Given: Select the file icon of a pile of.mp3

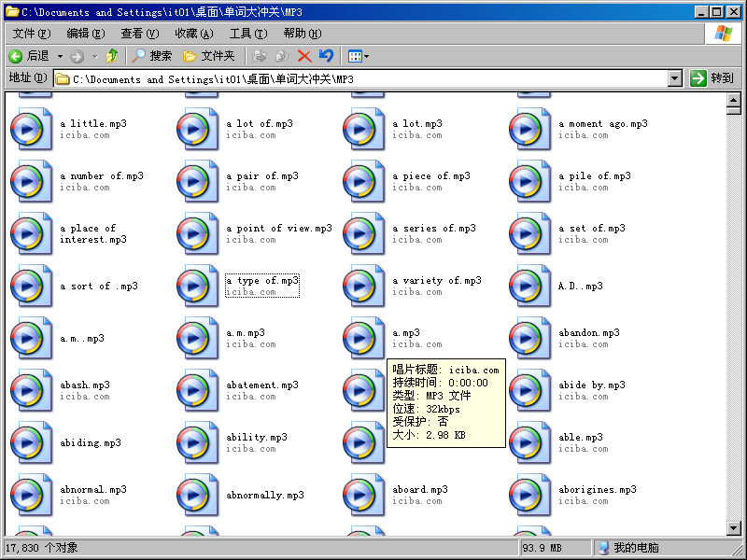Looking at the screenshot, I should point(529,181).
